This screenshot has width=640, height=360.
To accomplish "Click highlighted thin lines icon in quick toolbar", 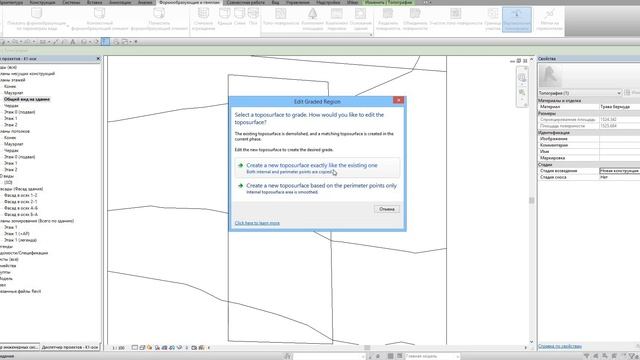I will [105, 42].
